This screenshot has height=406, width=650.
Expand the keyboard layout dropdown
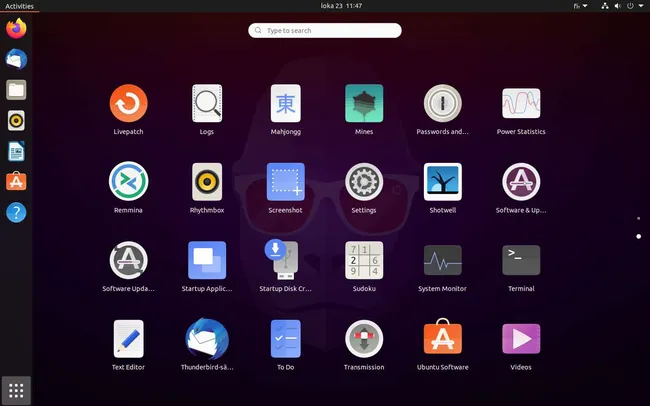tap(581, 6)
